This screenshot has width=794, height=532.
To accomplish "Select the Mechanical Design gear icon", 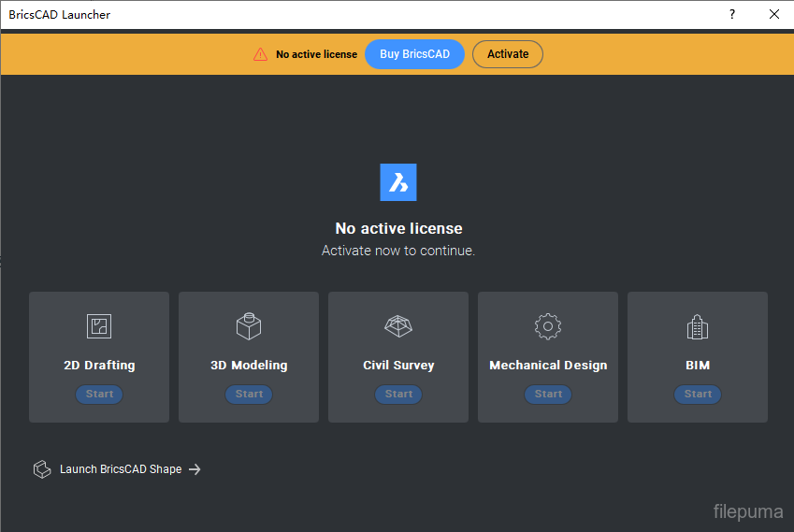I will pos(548,326).
